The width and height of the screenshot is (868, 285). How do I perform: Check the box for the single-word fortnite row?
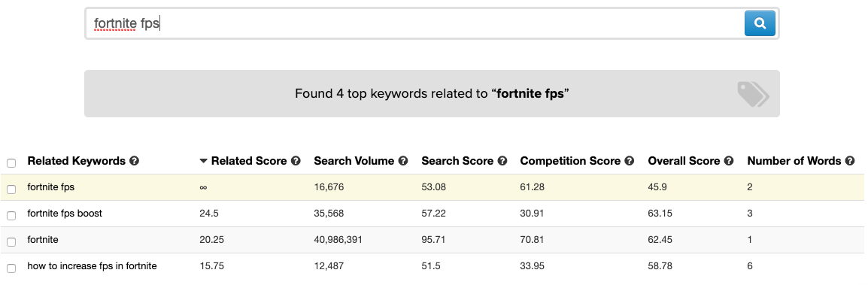pos(11,242)
